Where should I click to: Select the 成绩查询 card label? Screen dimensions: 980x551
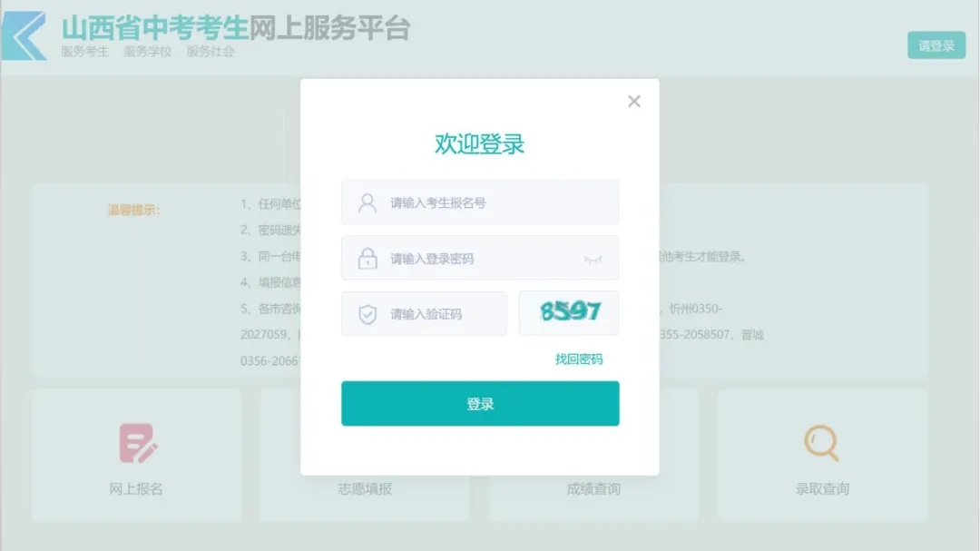[x=593, y=489]
